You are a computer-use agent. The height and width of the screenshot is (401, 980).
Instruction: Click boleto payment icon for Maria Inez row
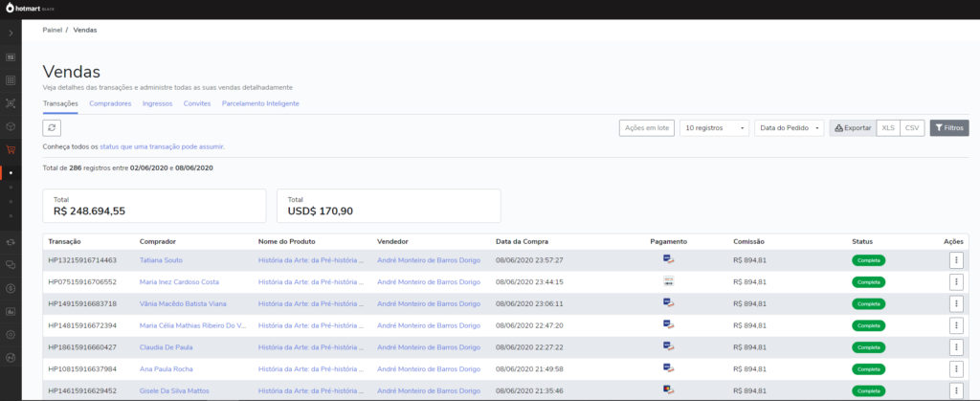668,281
